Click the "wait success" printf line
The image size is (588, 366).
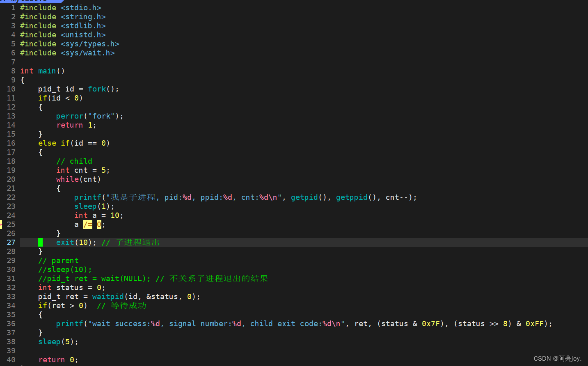(304, 324)
